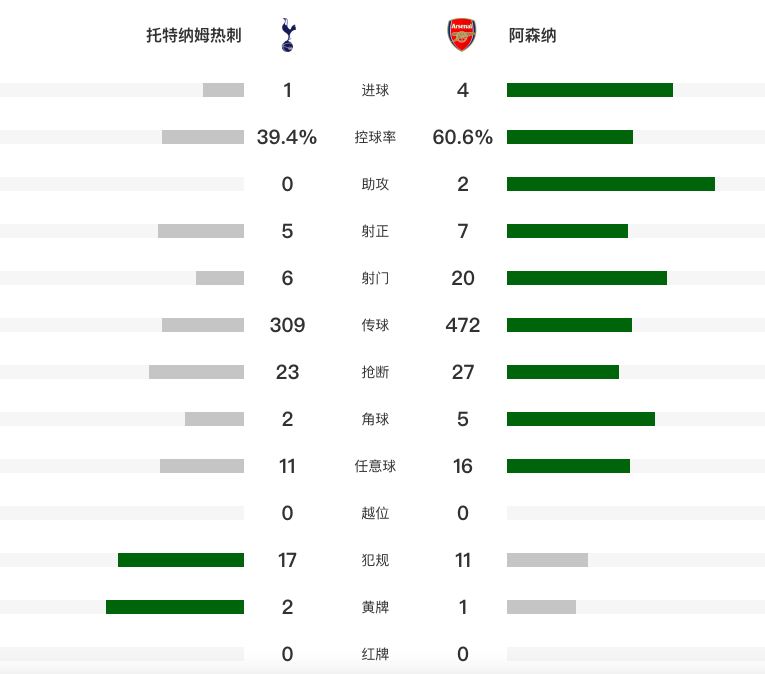Select the 任意球 stat label
The height and width of the screenshot is (674, 765).
click(x=375, y=467)
